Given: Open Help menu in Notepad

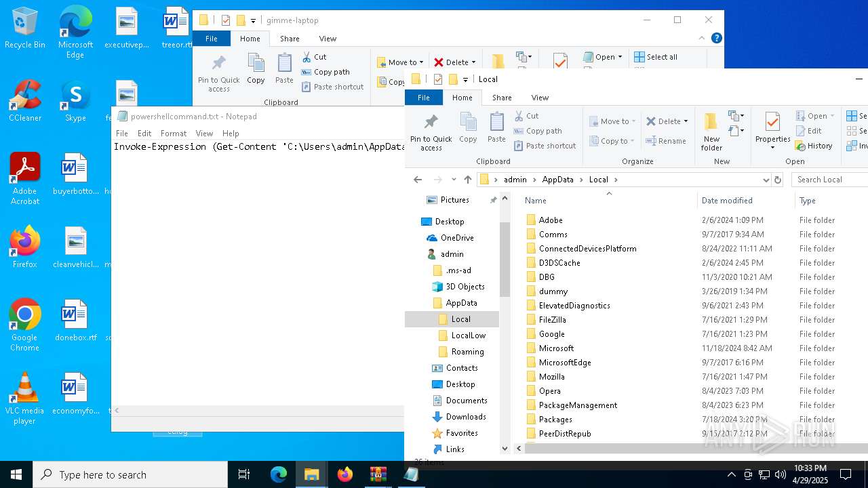Looking at the screenshot, I should 231,134.
